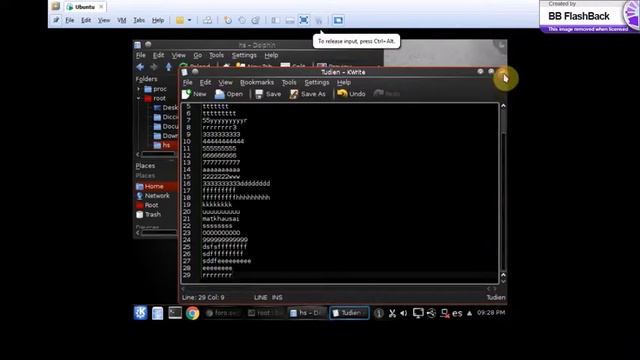Screen dimensions: 640x360
Task: Click the VMware unity mode icon
Action: [318, 20]
